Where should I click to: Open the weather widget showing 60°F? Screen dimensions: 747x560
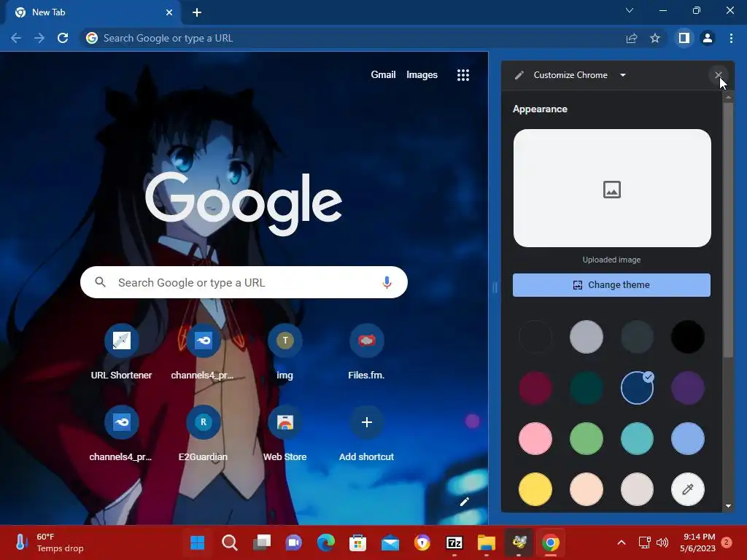(50, 542)
